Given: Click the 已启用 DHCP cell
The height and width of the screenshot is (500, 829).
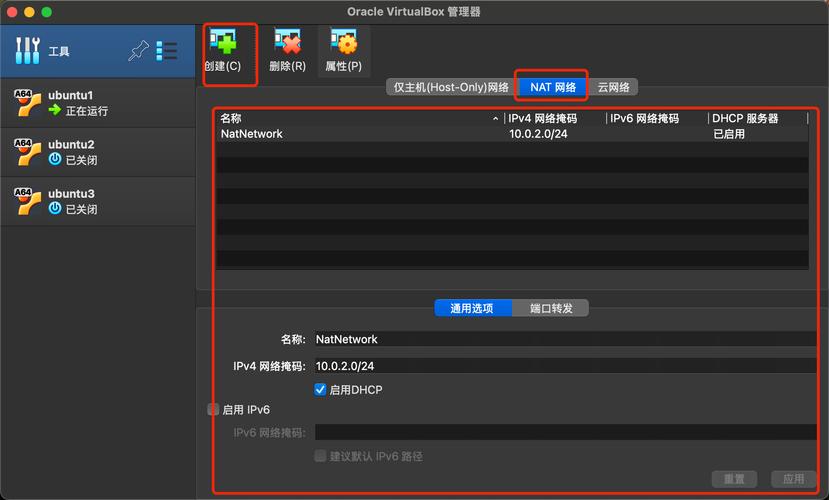Looking at the screenshot, I should pyautogui.click(x=729, y=134).
